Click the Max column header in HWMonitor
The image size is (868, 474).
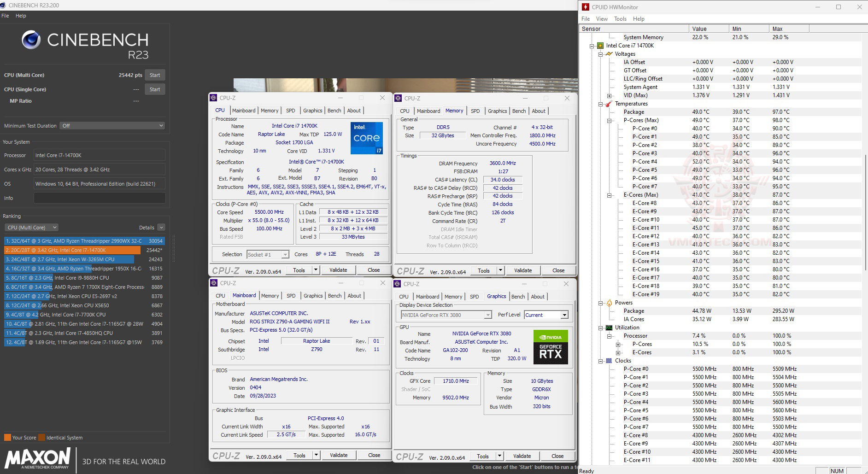coord(789,29)
